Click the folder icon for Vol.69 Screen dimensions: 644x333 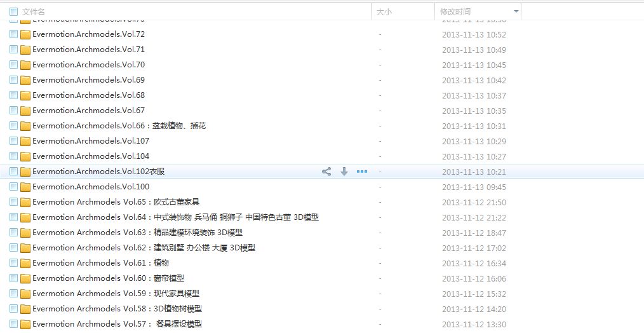pos(25,80)
